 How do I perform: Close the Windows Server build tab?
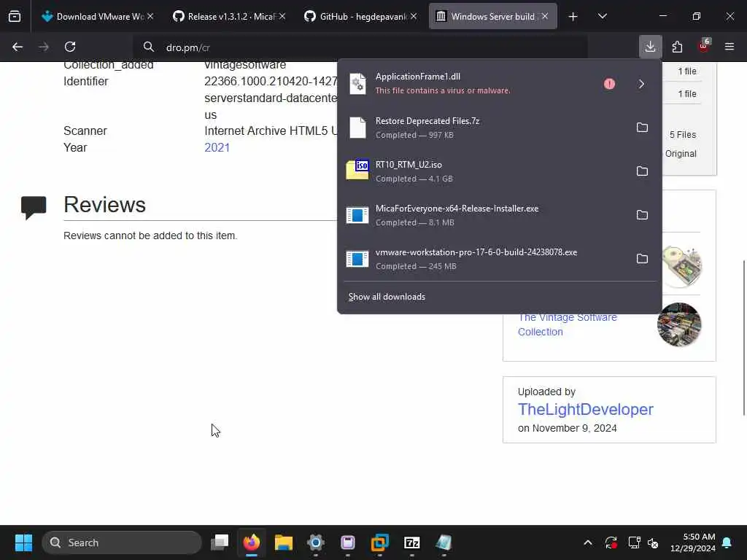coord(544,16)
